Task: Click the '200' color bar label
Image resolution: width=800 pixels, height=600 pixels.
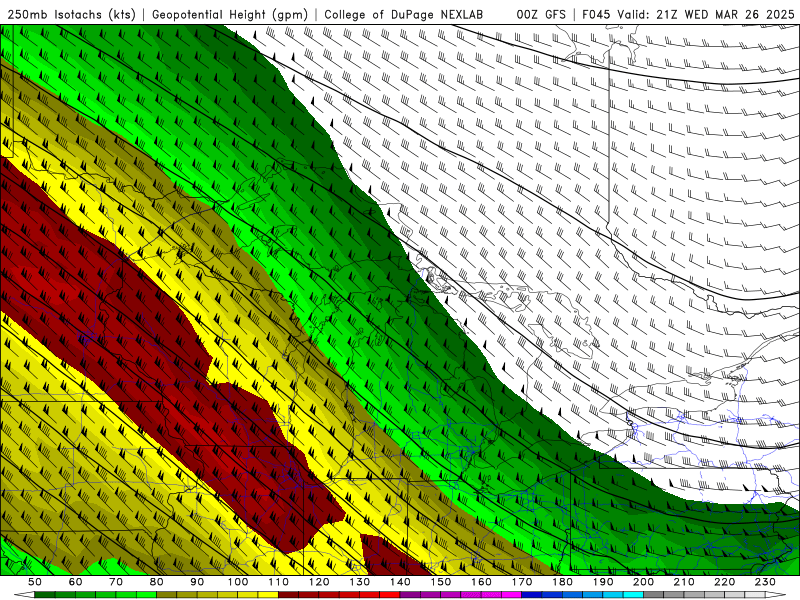Action: [643, 582]
